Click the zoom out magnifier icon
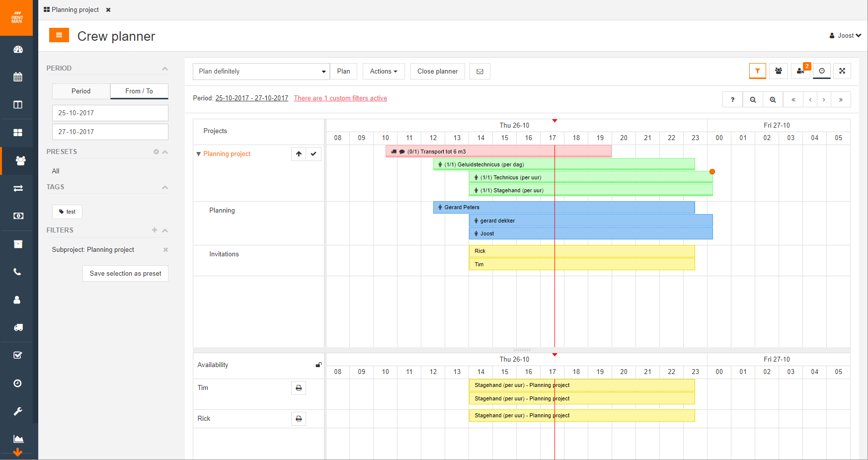 (753, 99)
